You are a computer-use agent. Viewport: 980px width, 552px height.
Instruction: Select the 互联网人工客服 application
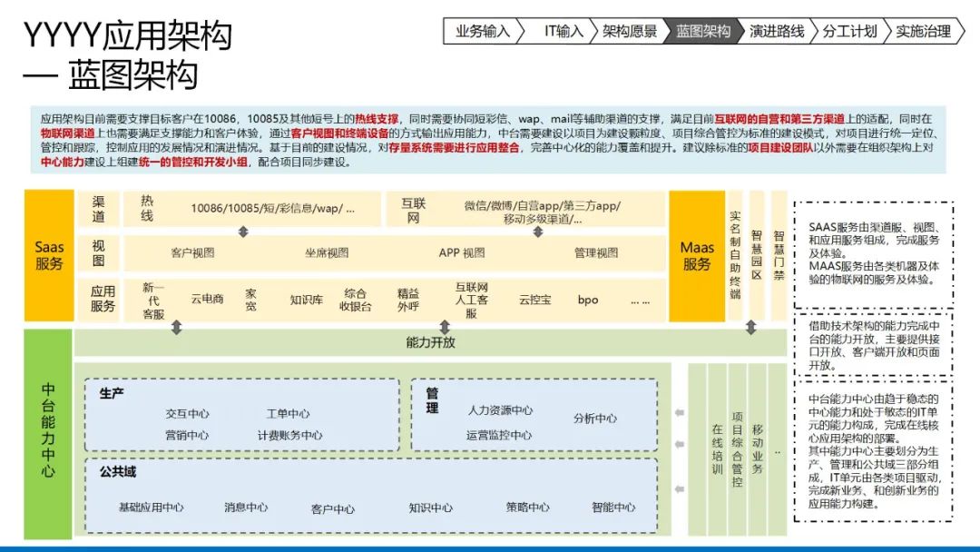coord(471,300)
